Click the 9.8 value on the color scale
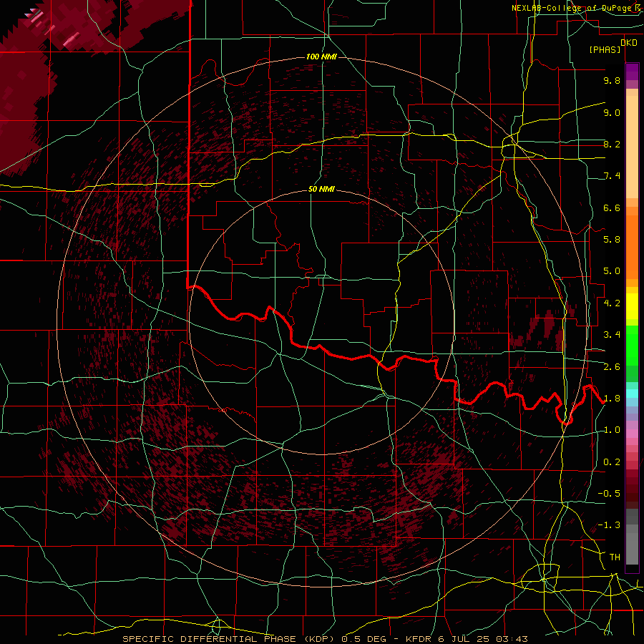 click(612, 80)
